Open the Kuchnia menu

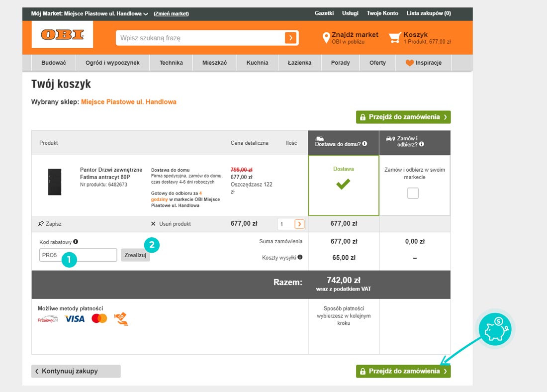click(258, 63)
